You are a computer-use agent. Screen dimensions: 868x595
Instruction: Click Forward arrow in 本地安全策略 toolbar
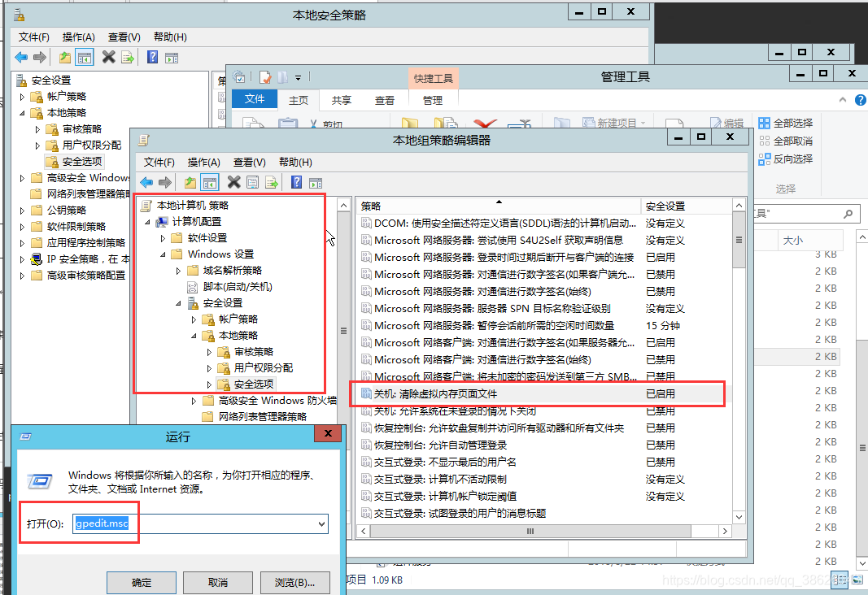pyautogui.click(x=40, y=57)
